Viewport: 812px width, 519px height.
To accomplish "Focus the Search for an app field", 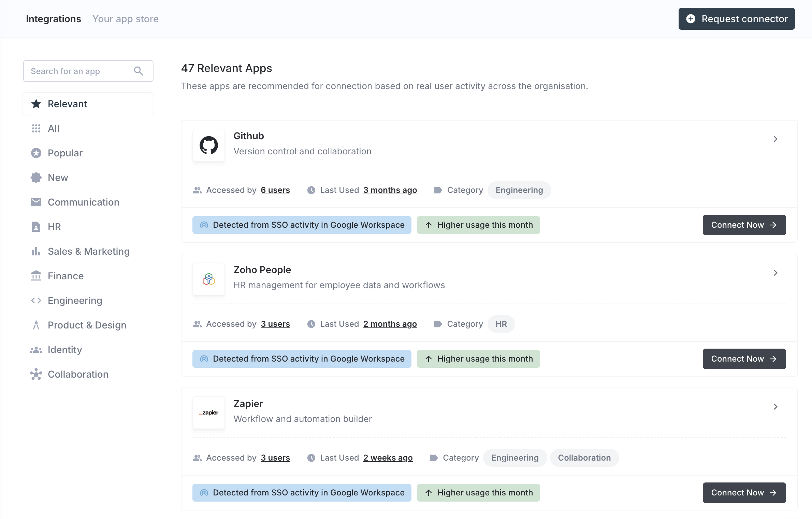I will coord(80,71).
